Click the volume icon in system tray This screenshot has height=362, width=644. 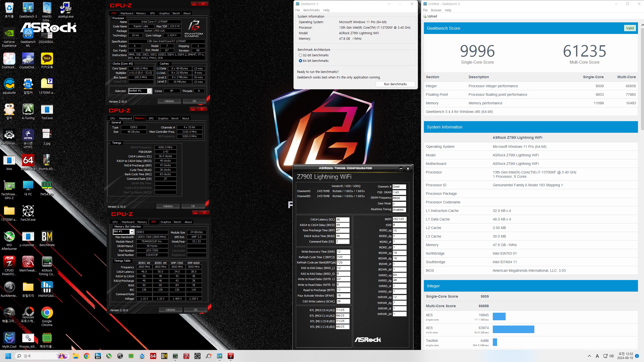coord(612,356)
